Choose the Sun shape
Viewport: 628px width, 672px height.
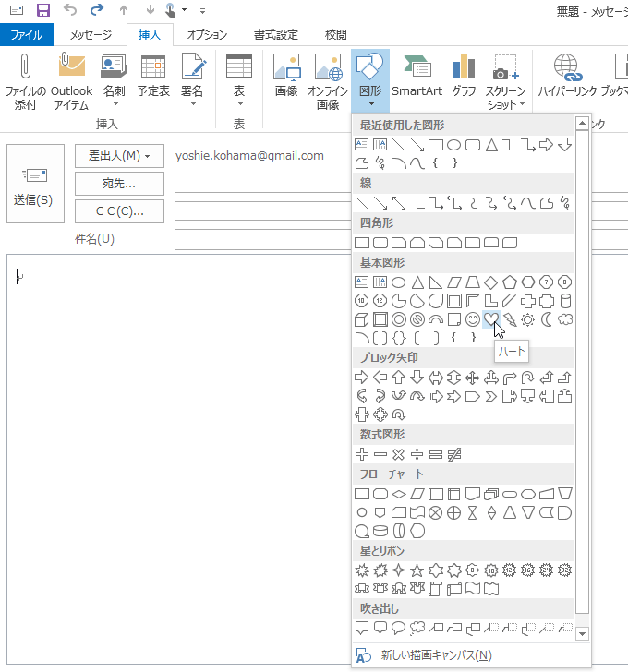528,319
